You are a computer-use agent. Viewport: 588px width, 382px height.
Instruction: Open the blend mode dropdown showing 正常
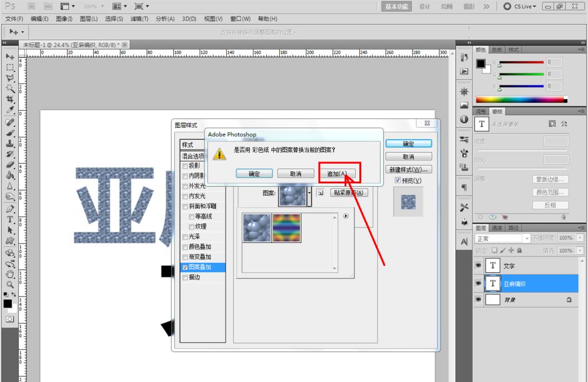pyautogui.click(x=526, y=238)
